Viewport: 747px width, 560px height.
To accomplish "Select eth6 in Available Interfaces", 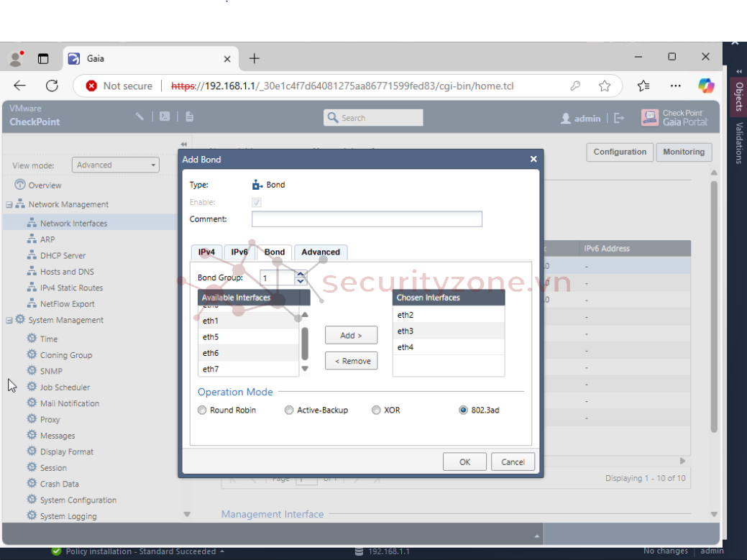I will tap(248, 353).
